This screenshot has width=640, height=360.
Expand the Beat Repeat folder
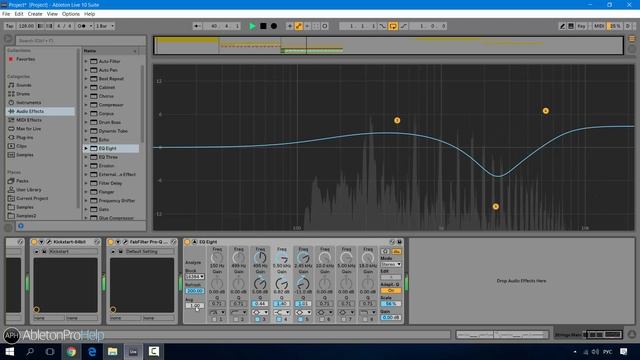pos(86,79)
